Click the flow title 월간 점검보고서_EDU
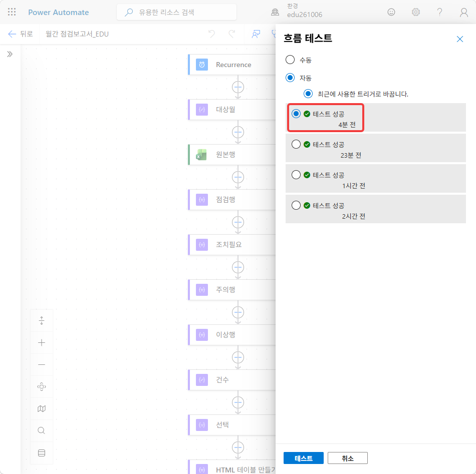The image size is (476, 474). 77,34
